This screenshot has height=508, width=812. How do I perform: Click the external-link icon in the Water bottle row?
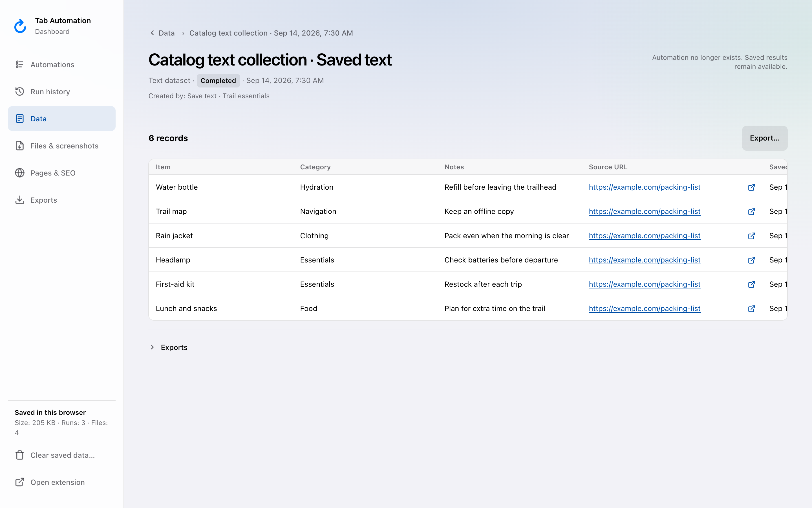coord(752,187)
